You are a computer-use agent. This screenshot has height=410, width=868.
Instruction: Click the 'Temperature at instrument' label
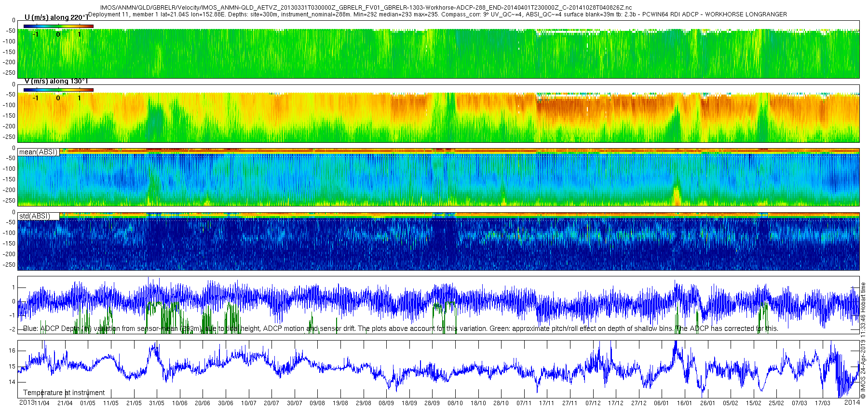(64, 393)
